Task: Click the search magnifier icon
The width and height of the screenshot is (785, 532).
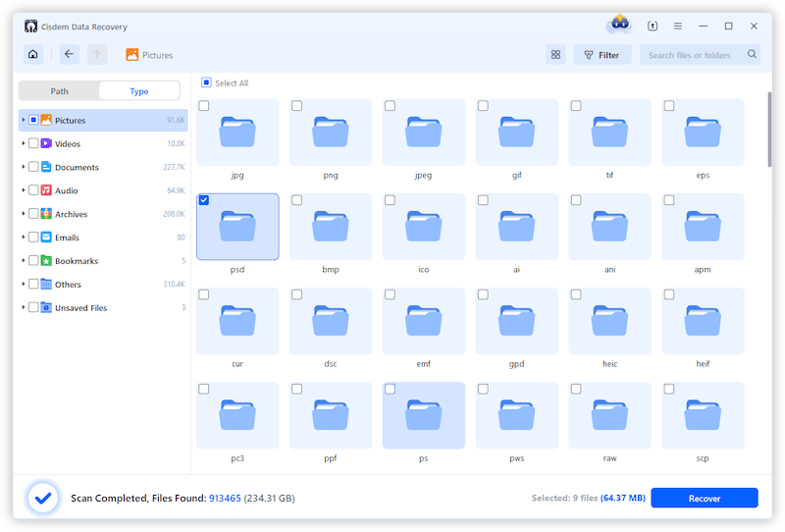Action: tap(752, 54)
